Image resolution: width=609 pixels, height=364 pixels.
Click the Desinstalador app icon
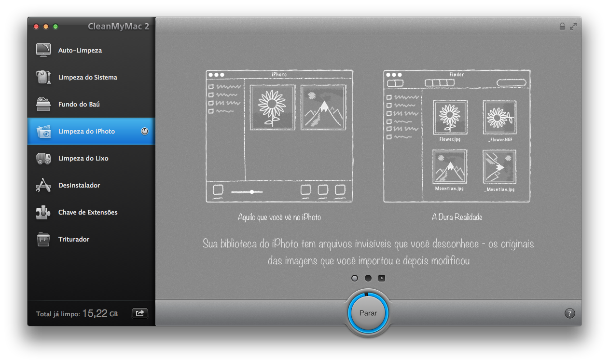(43, 185)
